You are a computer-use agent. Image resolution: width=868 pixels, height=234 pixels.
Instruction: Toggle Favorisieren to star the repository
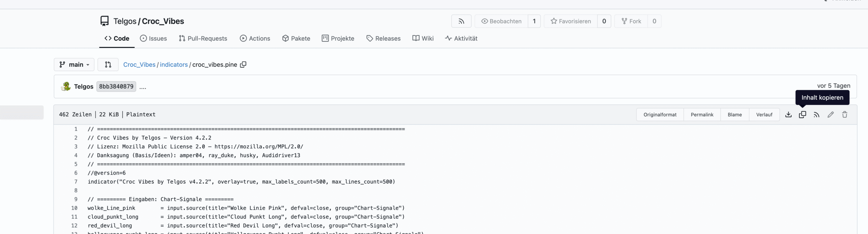pyautogui.click(x=571, y=21)
